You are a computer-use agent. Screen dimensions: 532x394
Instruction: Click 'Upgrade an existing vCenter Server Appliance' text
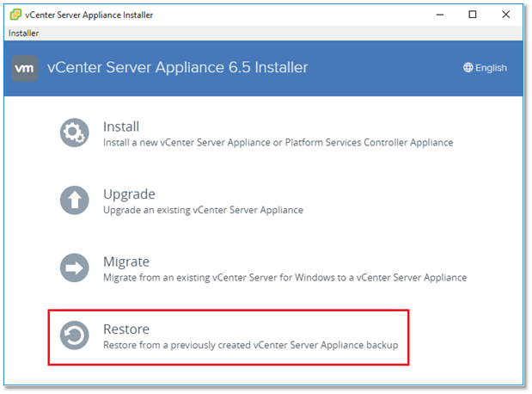point(203,210)
